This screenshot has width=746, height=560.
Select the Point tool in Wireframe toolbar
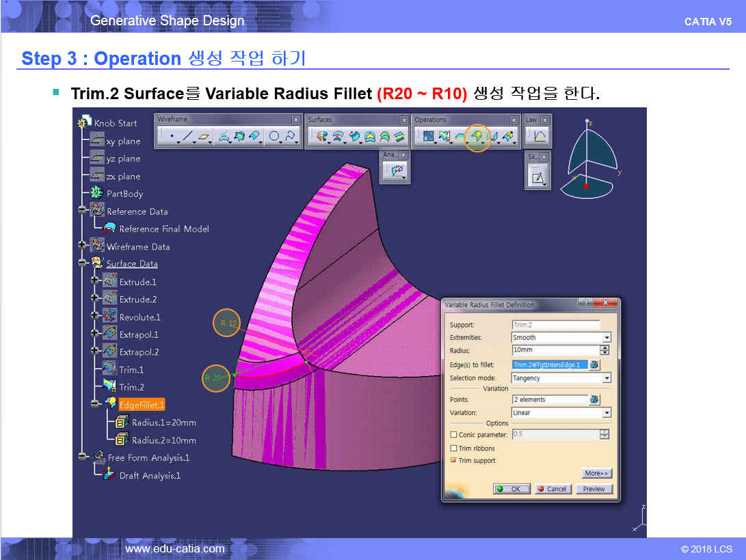[171, 137]
